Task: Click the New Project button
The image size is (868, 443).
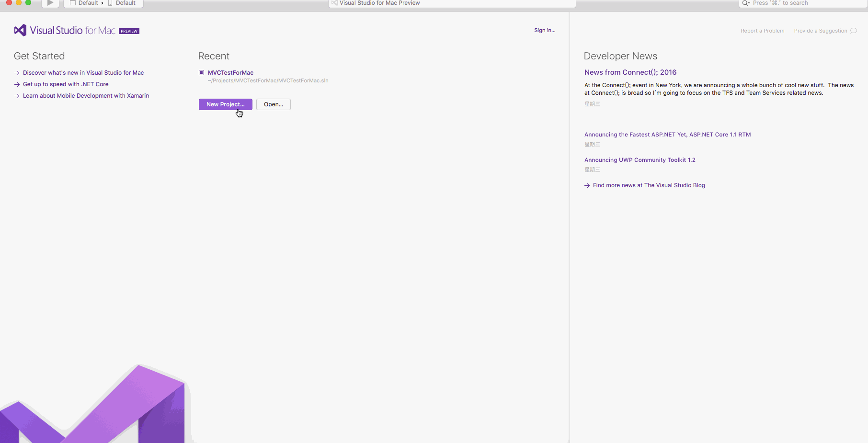Action: [226, 104]
